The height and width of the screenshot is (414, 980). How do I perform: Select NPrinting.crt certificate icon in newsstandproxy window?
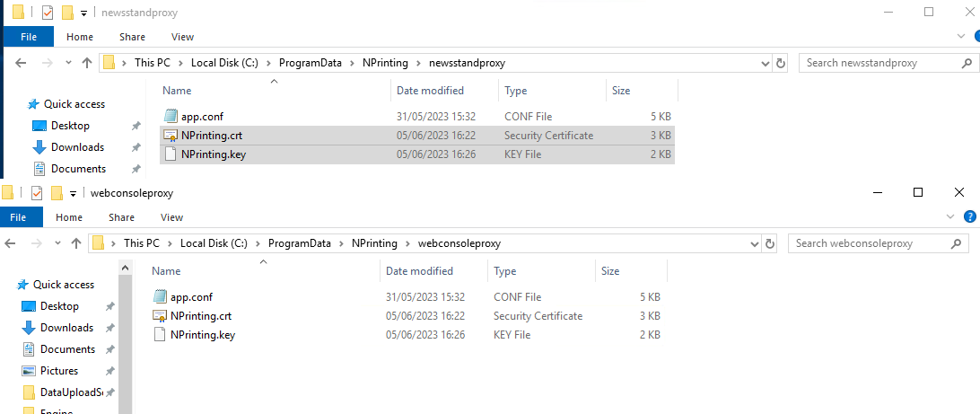click(x=171, y=136)
